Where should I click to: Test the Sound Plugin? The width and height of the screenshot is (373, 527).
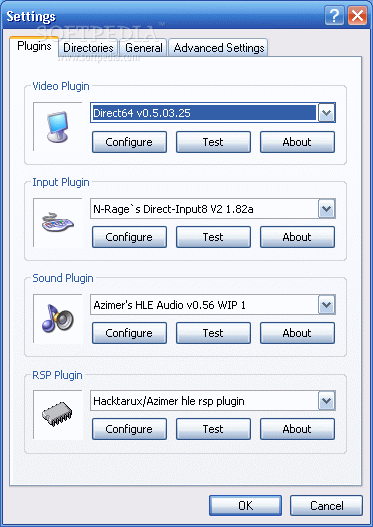213,333
